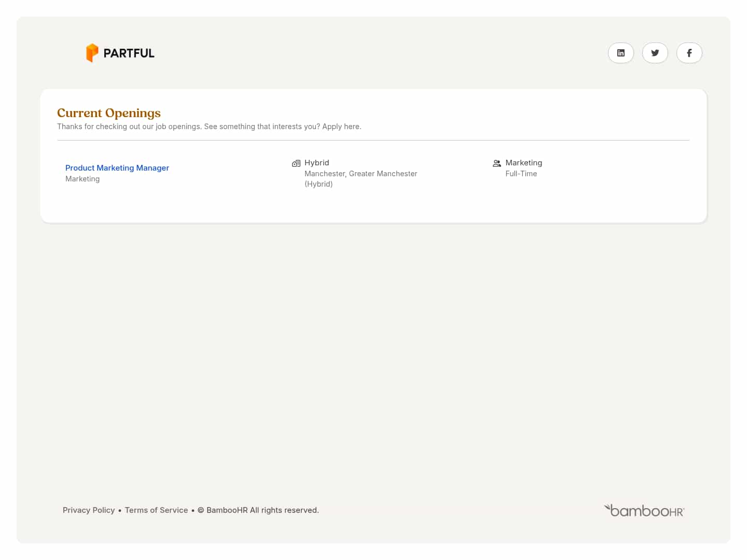Open the Privacy Policy link
Image resolution: width=747 pixels, height=560 pixels.
click(x=89, y=510)
